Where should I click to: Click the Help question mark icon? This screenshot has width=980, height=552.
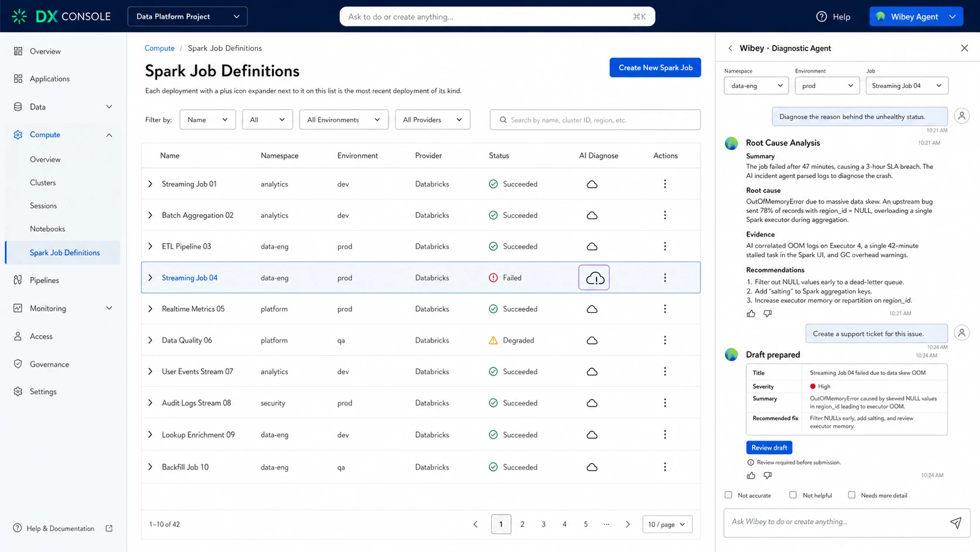click(821, 16)
